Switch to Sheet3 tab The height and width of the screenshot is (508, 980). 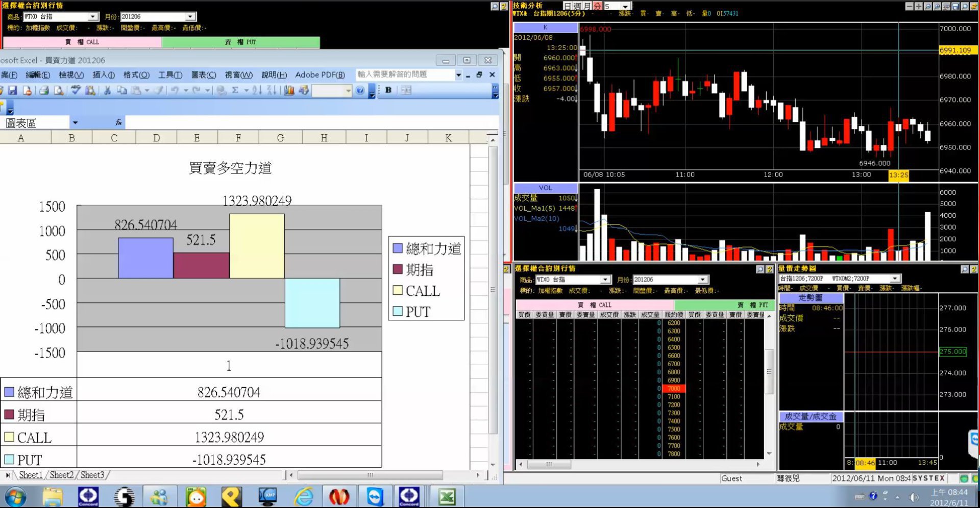(x=92, y=475)
